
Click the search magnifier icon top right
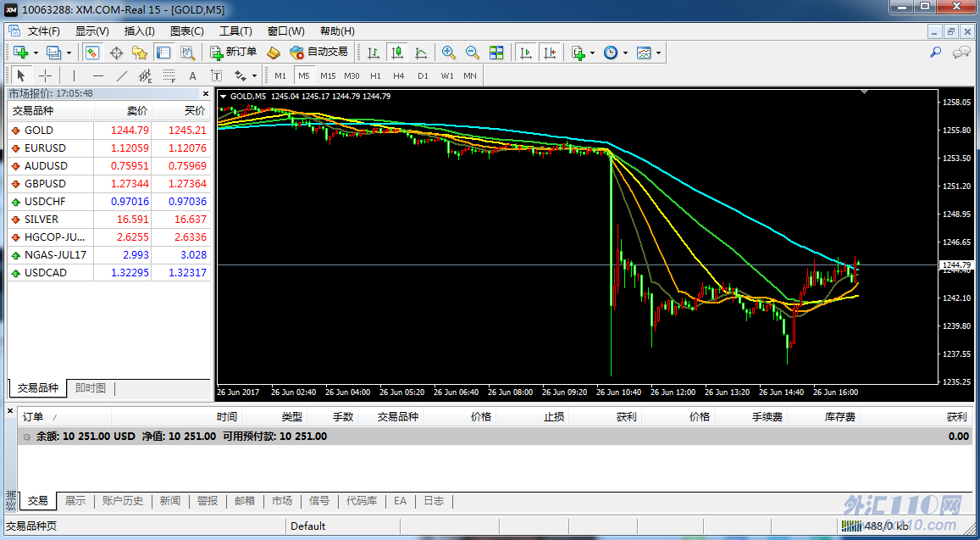coord(936,53)
